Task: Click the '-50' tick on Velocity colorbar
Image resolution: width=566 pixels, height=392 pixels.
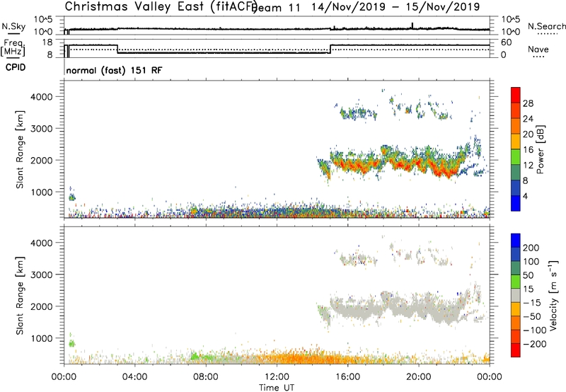Action: [531, 316]
